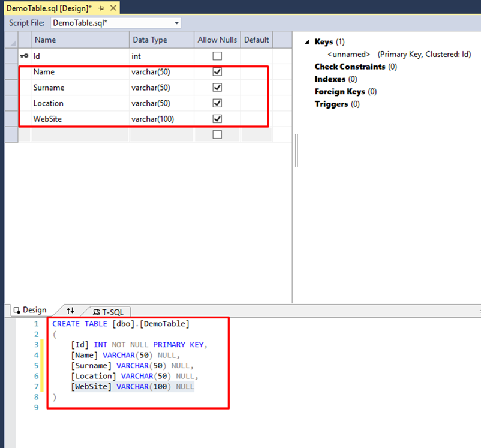This screenshot has height=448, width=481.
Task: Open the Script File dropdown
Action: pyautogui.click(x=176, y=23)
